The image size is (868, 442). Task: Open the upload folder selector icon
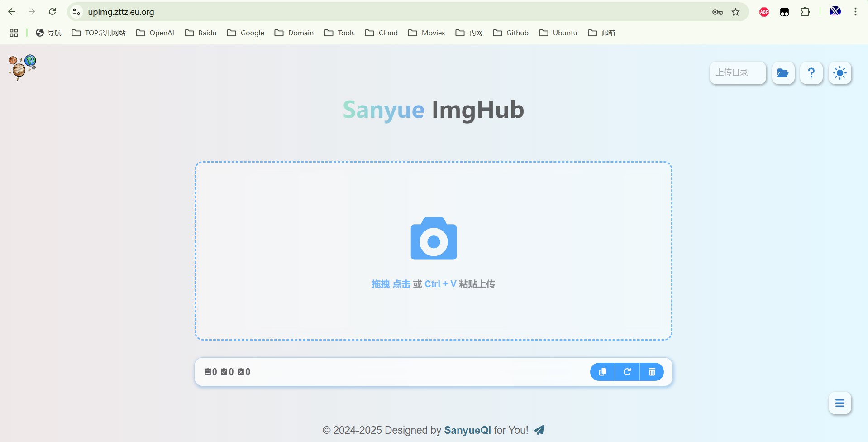pos(782,73)
